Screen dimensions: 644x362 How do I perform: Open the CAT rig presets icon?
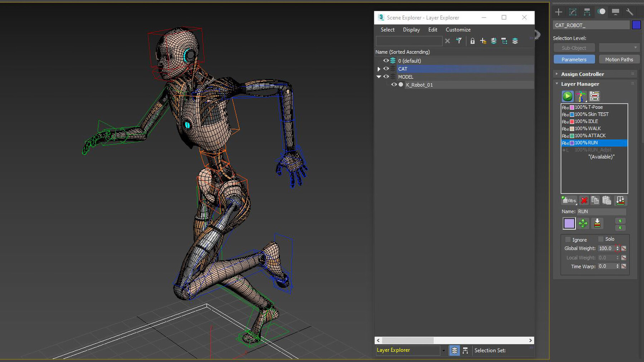[x=581, y=96]
